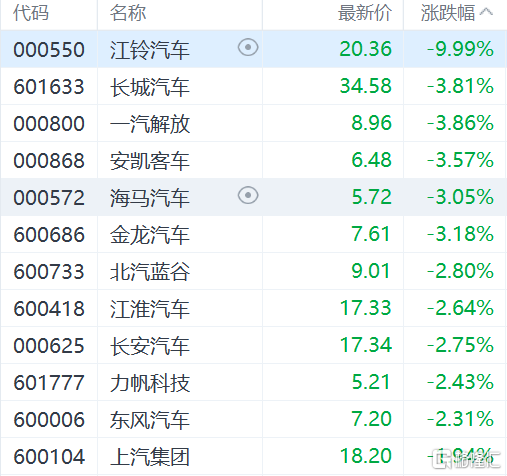Select stock code 600418
507x476 pixels.
pyautogui.click(x=49, y=309)
